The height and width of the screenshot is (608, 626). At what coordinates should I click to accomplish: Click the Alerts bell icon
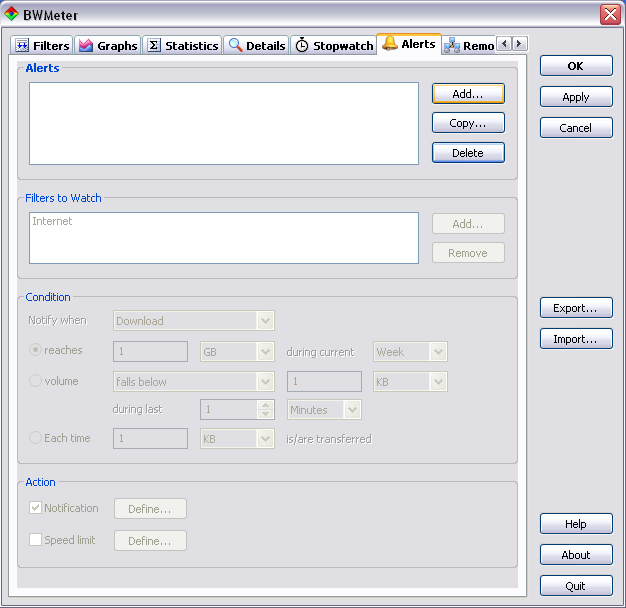390,44
